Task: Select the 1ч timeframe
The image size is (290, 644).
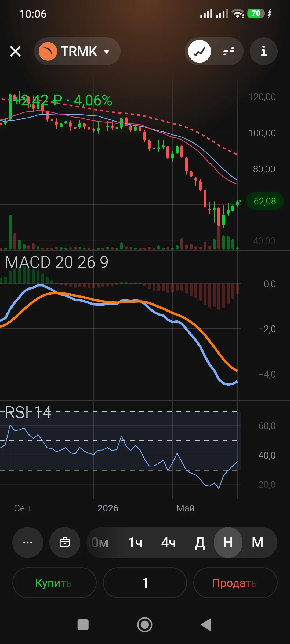Action: (135, 543)
